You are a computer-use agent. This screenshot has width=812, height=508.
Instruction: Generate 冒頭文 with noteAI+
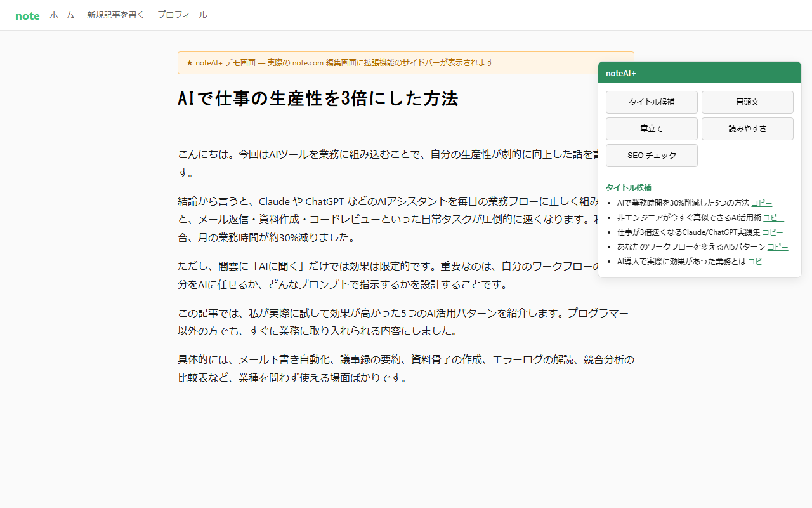tap(747, 102)
